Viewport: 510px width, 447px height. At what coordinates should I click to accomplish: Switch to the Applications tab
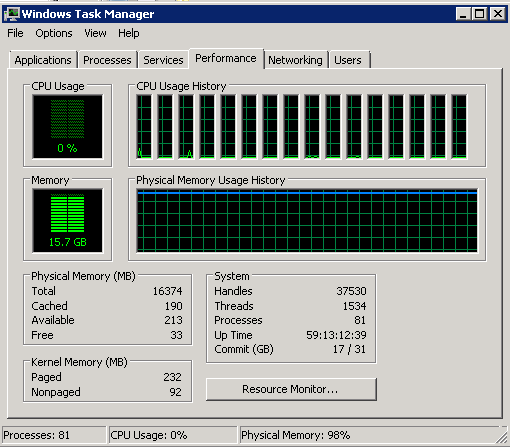pyautogui.click(x=43, y=60)
